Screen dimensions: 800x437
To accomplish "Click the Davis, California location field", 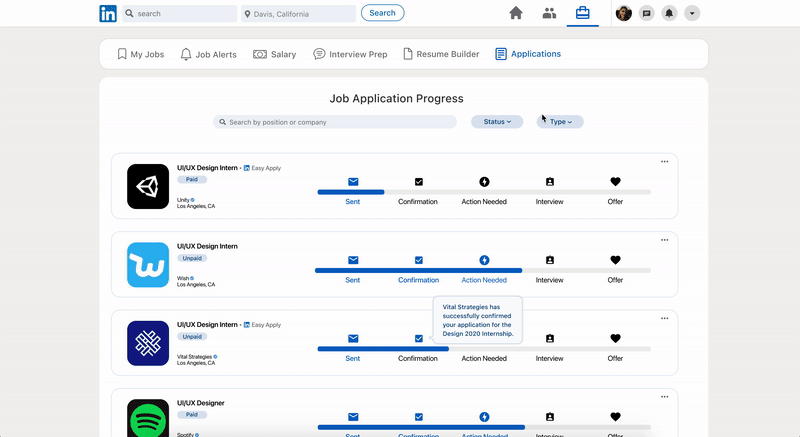I will (x=298, y=14).
